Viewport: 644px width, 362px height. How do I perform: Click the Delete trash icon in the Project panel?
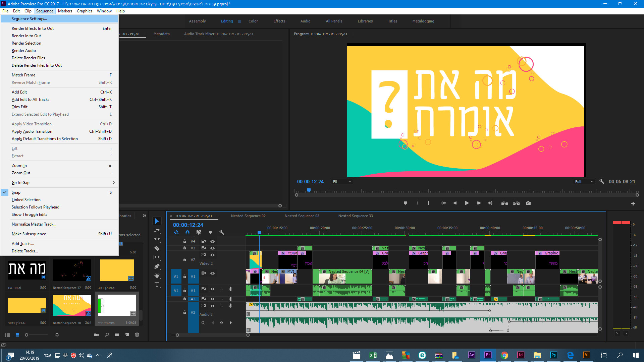point(137,335)
